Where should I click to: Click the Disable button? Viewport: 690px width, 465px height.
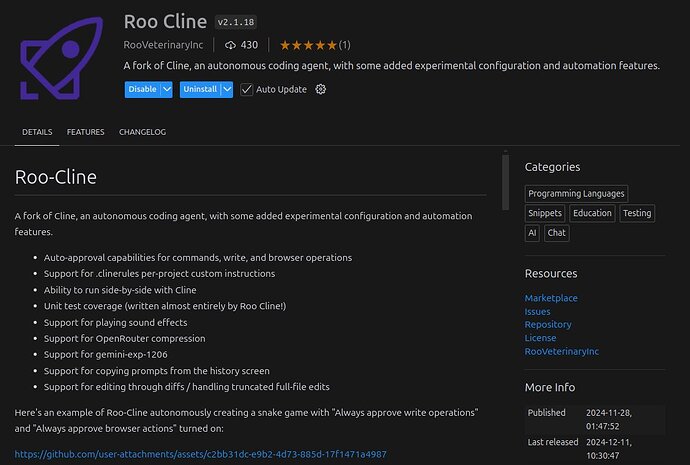point(143,89)
